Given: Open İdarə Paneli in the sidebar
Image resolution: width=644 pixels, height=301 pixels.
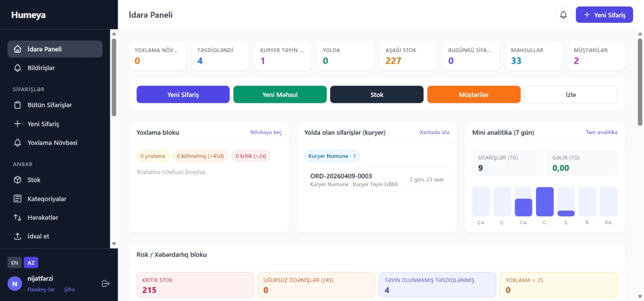Looking at the screenshot, I should (55, 49).
